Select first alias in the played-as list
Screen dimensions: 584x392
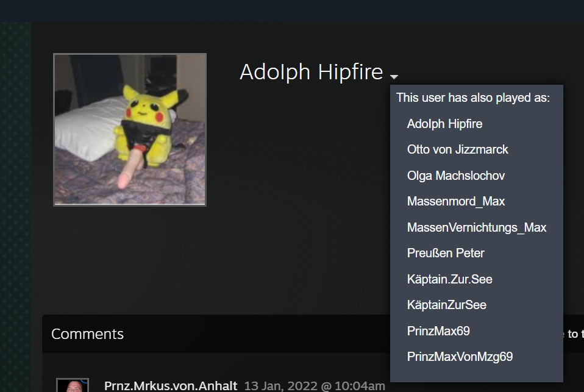444,124
